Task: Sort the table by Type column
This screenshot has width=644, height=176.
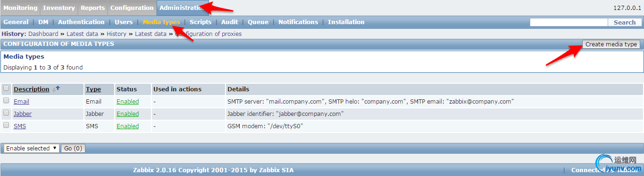Action: [93, 89]
